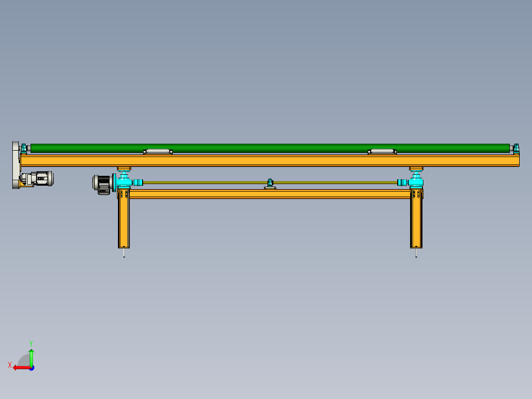Select the long green roller
The image size is (532, 399).
270,148
